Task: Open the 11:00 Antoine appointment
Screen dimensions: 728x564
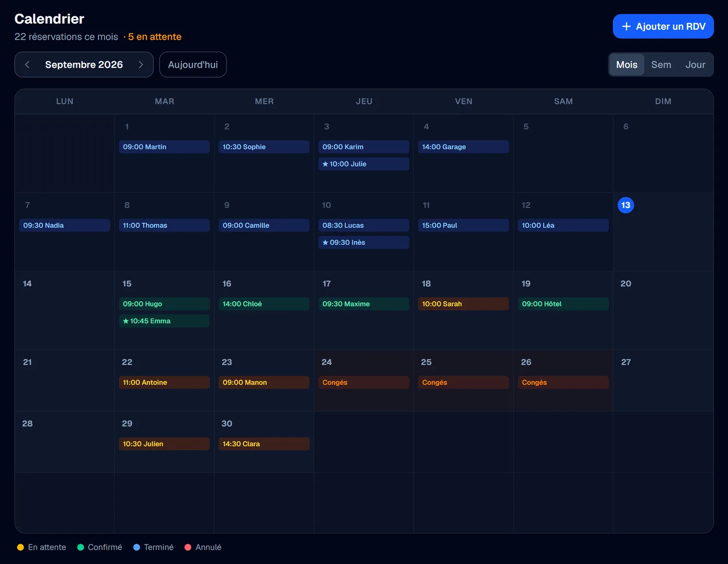Action: click(164, 383)
